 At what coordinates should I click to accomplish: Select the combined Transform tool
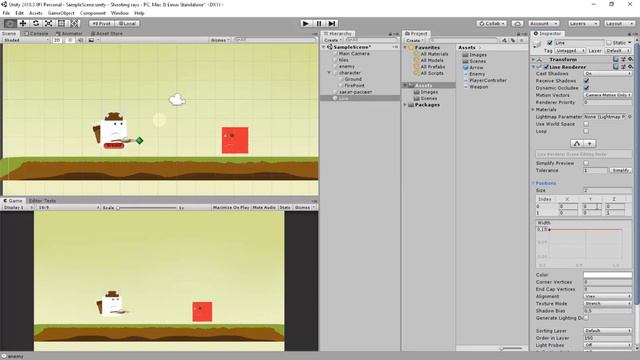pos(75,23)
